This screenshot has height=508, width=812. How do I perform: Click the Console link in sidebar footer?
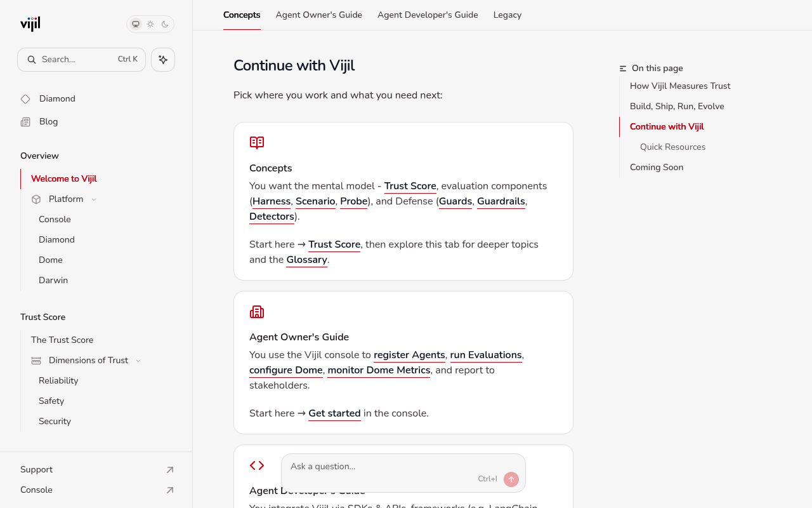[x=36, y=490]
